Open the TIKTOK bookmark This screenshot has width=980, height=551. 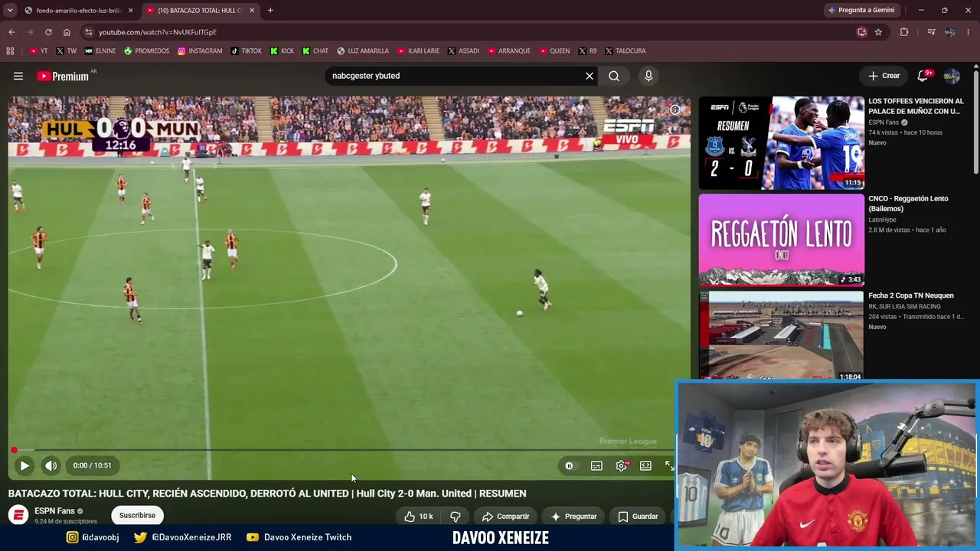click(x=246, y=51)
